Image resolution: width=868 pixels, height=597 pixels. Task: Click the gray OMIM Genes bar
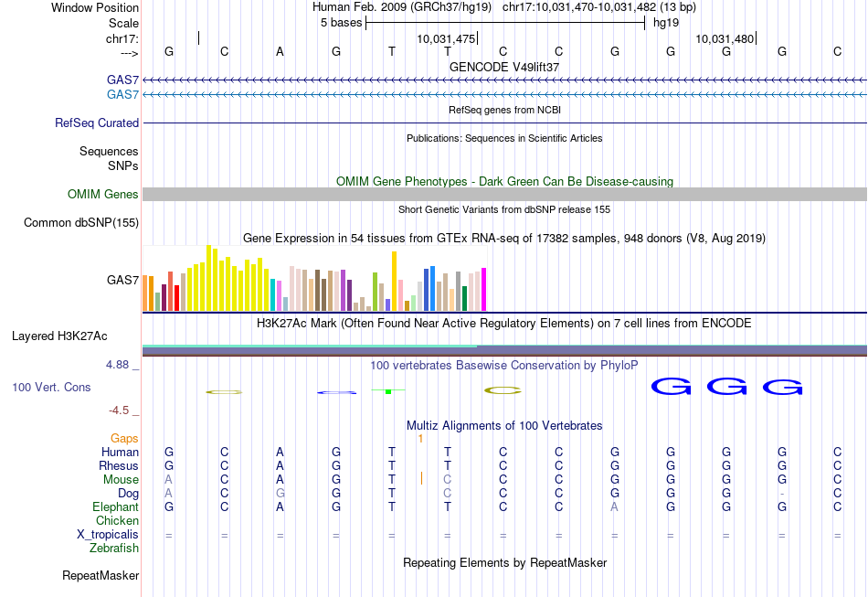tap(505, 194)
